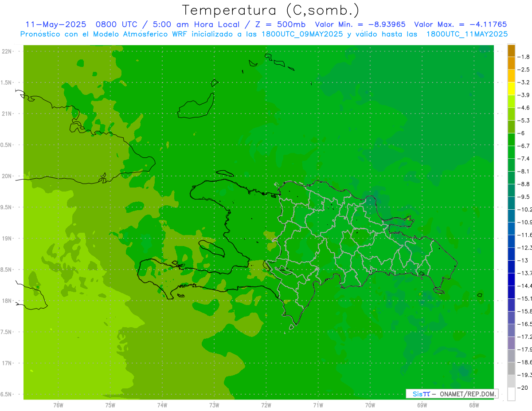532x411 pixels.
Task: Click the colorbar value "-8.8"
Action: [x=524, y=184]
